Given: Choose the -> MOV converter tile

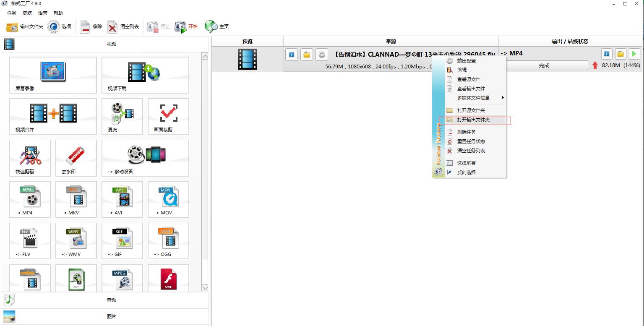Looking at the screenshot, I should [168, 199].
